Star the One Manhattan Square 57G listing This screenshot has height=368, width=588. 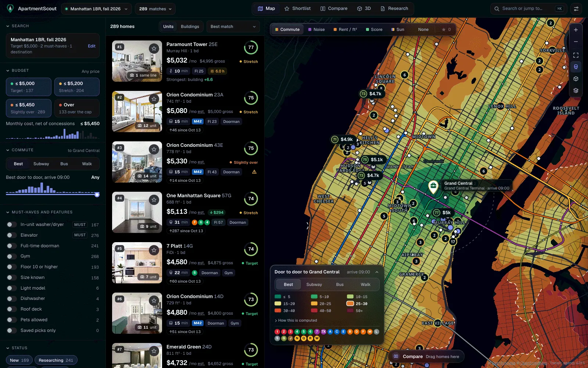coord(154,200)
